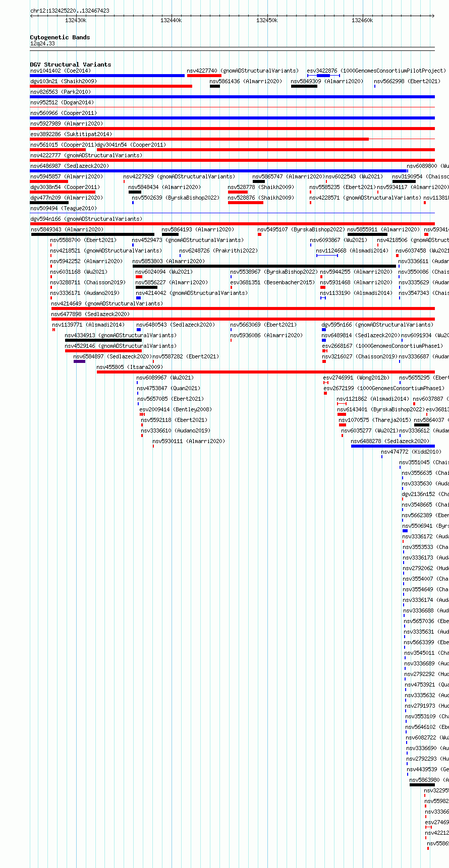Click dgv477n209 (Almarri2020) label
This screenshot has width=449, height=868.
pyautogui.click(x=67, y=198)
